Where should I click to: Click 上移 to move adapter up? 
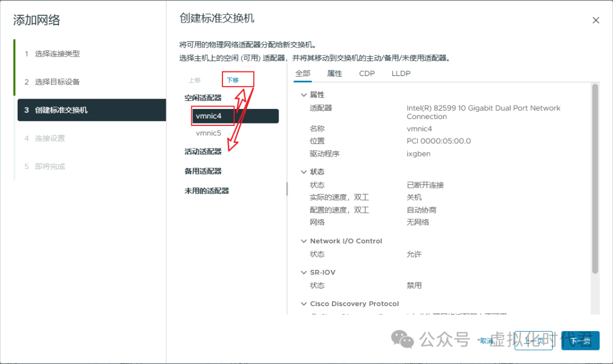click(x=194, y=80)
